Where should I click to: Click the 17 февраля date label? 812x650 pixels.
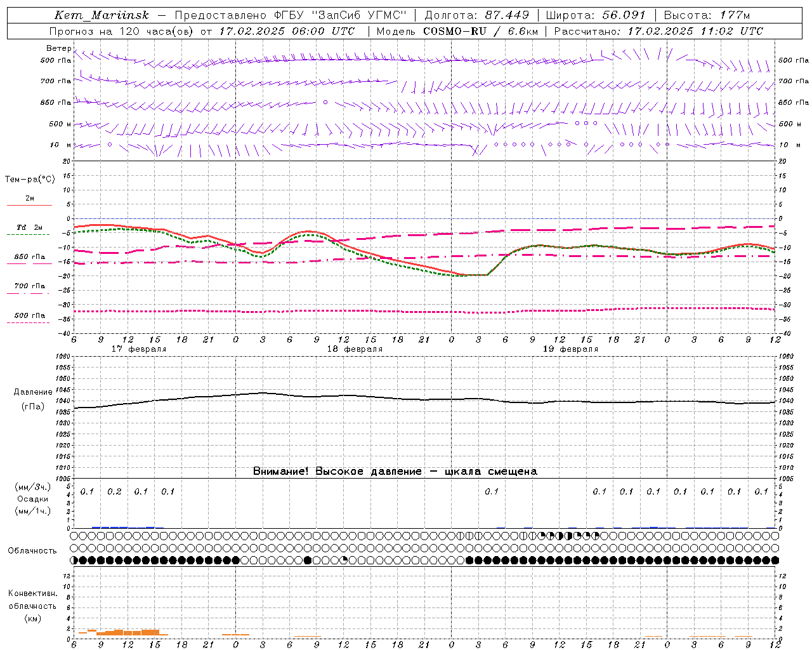point(139,349)
